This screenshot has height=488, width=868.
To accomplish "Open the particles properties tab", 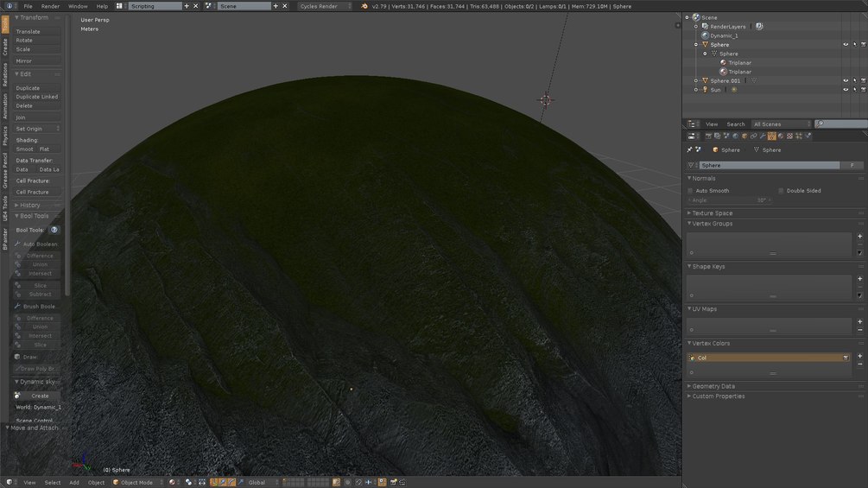I will pos(799,136).
